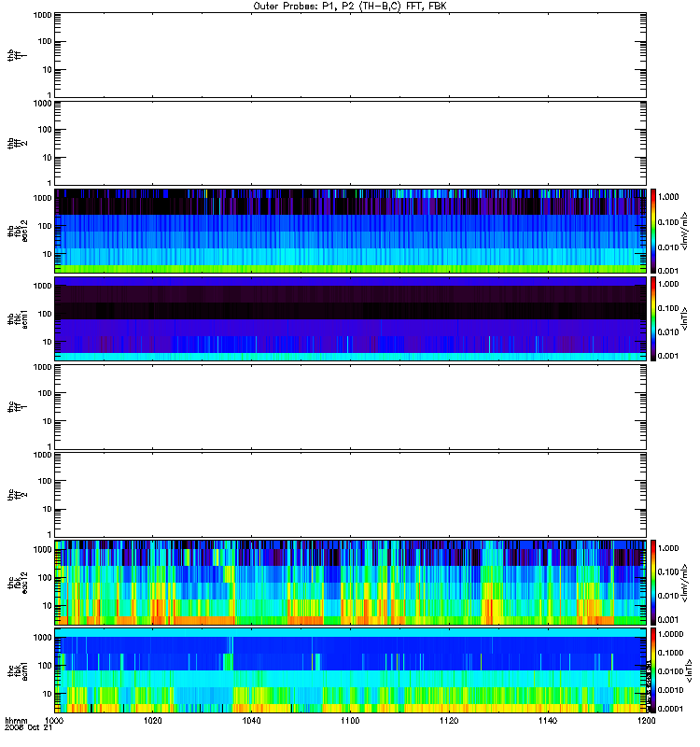Select the thb fbk edc12 spectrogram panel
This screenshot has height=747, width=700.
(x=349, y=230)
